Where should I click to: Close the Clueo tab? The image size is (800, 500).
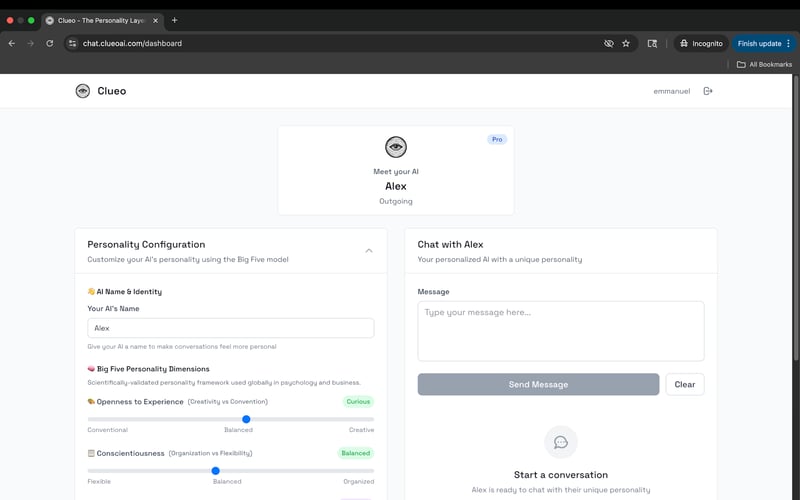click(155, 20)
